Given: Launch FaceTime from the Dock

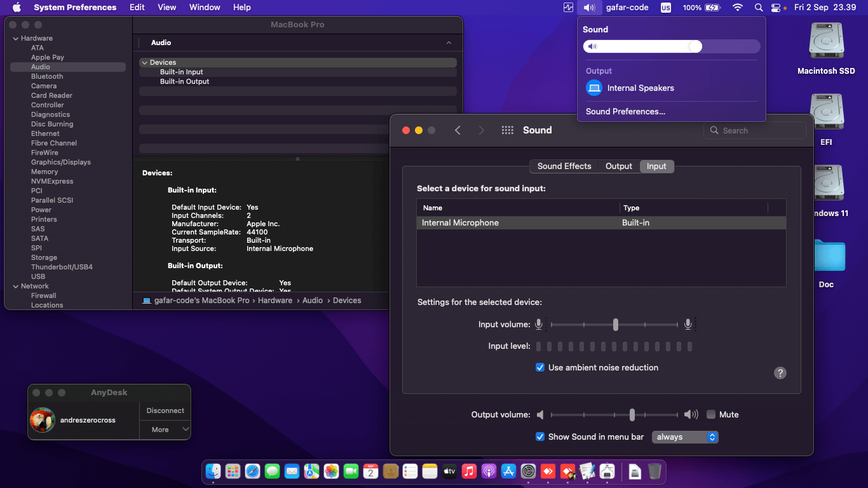Looking at the screenshot, I should pos(351,471).
